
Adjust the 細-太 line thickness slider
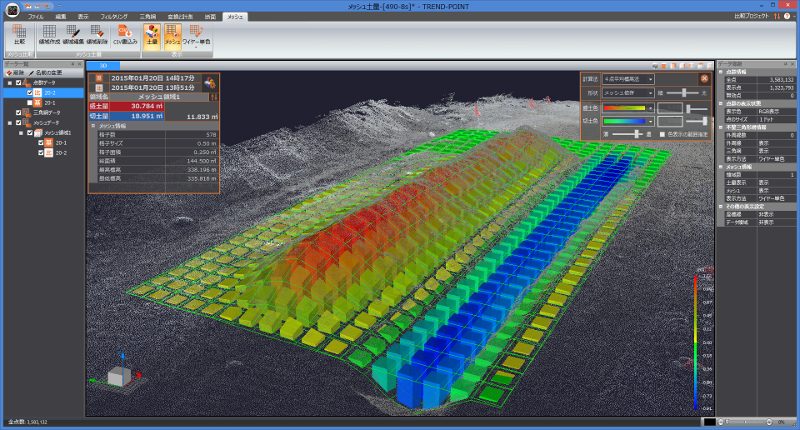point(684,93)
